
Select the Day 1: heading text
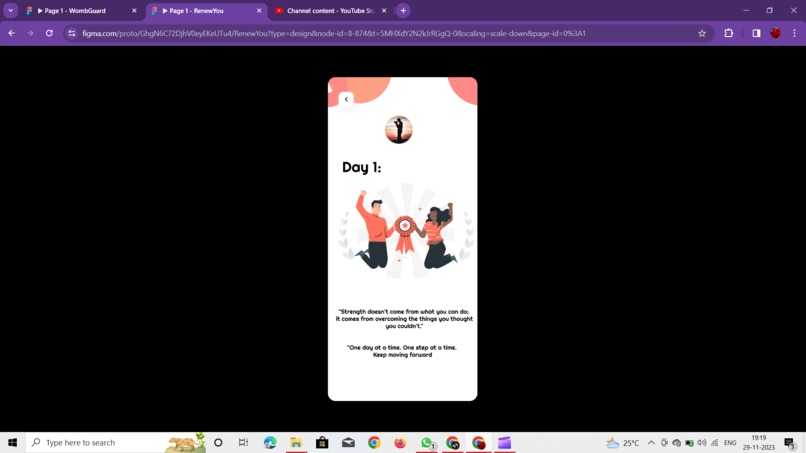361,167
